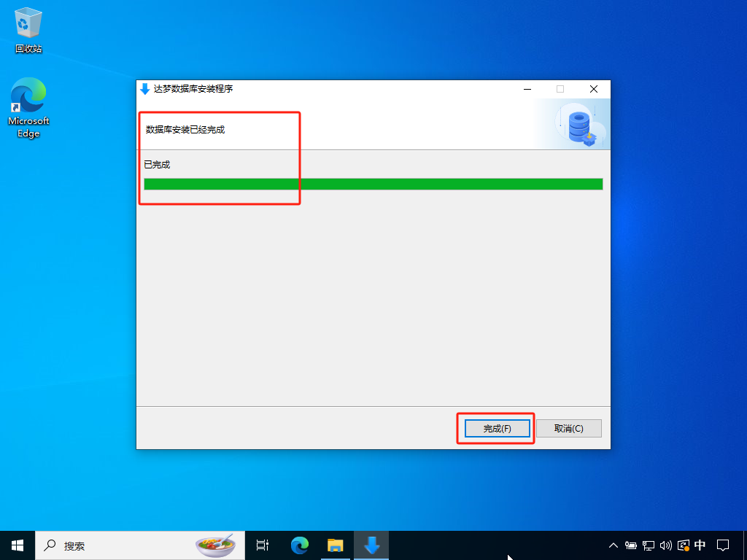Click the battery tray icon
This screenshot has width=747, height=560.
[x=631, y=545]
